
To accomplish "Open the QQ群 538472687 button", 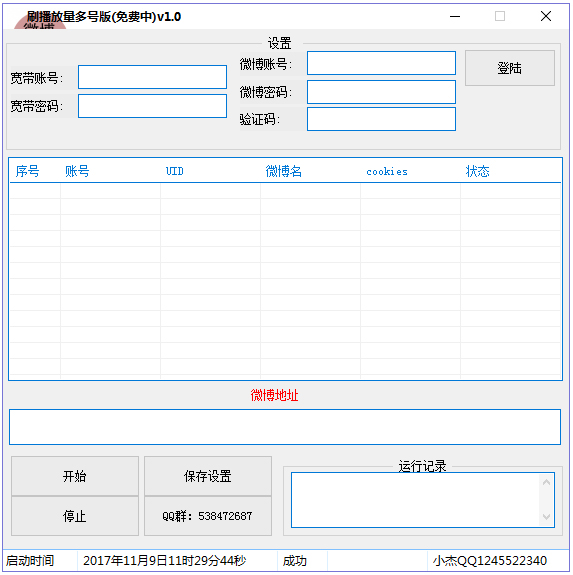I will coord(208,516).
